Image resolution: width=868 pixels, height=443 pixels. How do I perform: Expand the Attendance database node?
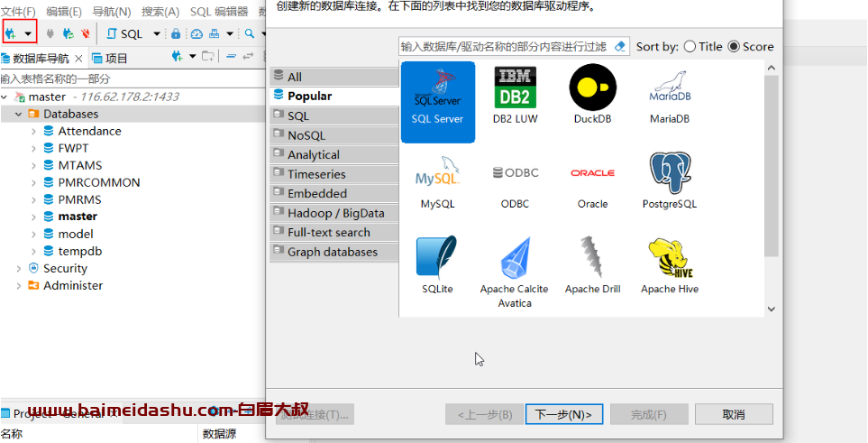coord(34,132)
